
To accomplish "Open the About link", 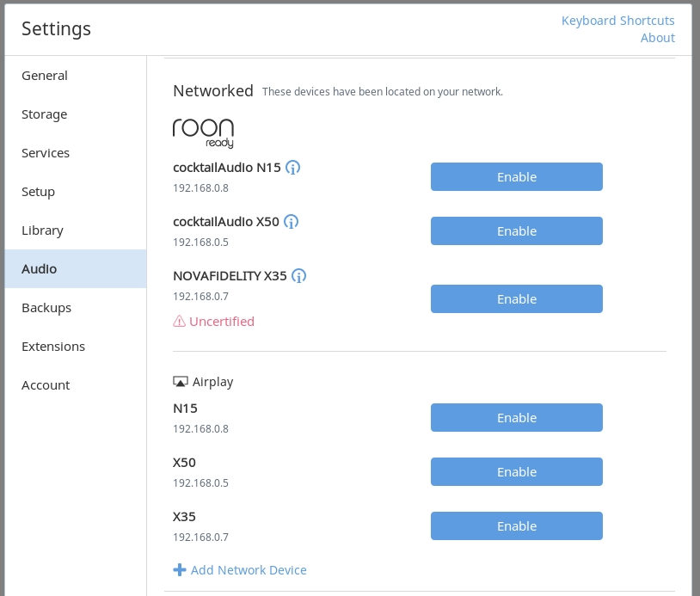I will tap(658, 38).
